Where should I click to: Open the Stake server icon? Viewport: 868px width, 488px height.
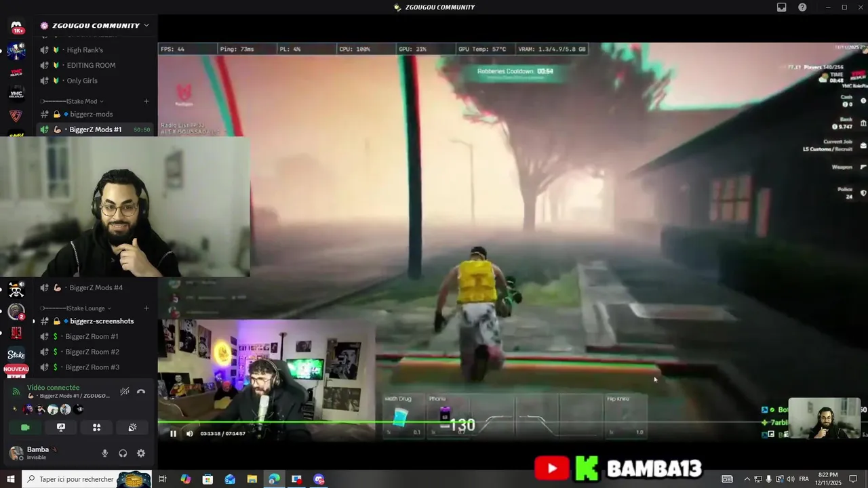point(16,354)
